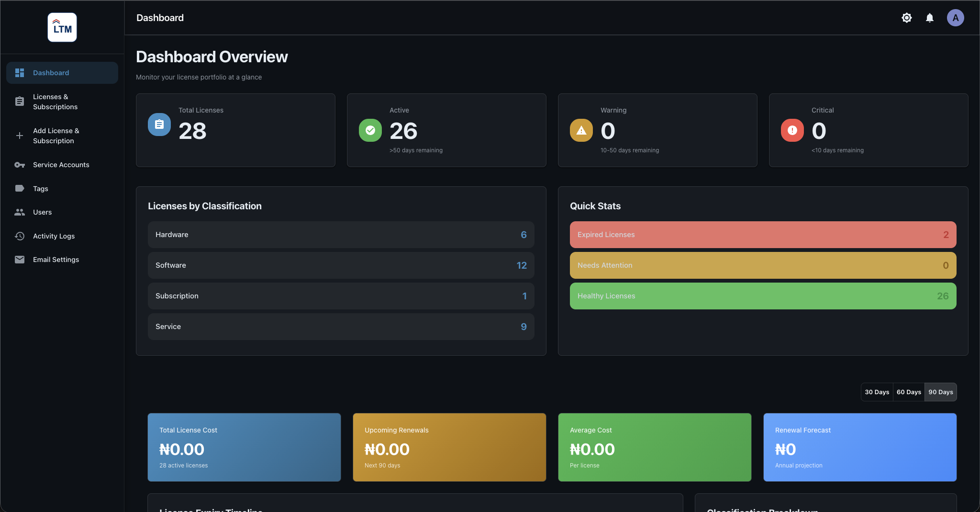Click the Expired Licenses red bar
This screenshot has width=980, height=512.
[763, 235]
